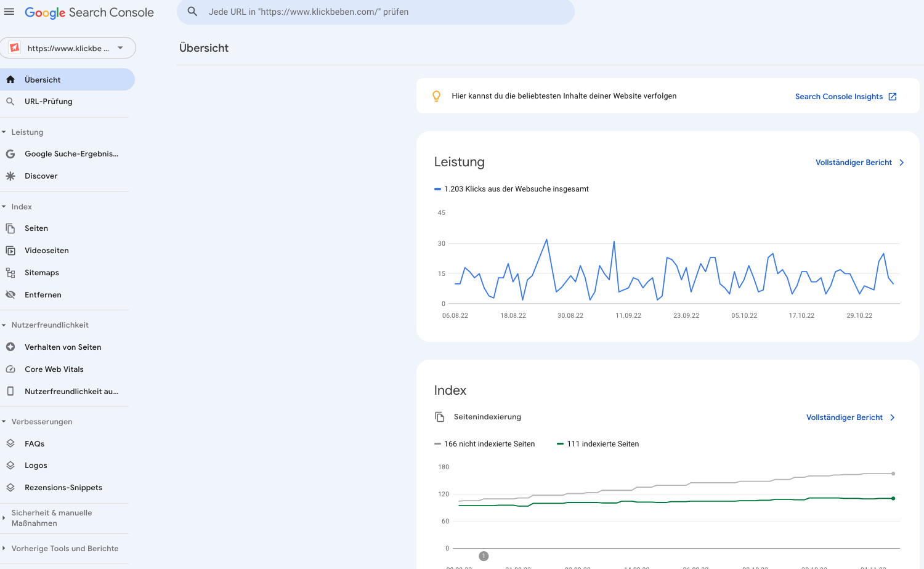Click the chevron next to Index report link
Screen dimensions: 924x569
pyautogui.click(x=893, y=418)
